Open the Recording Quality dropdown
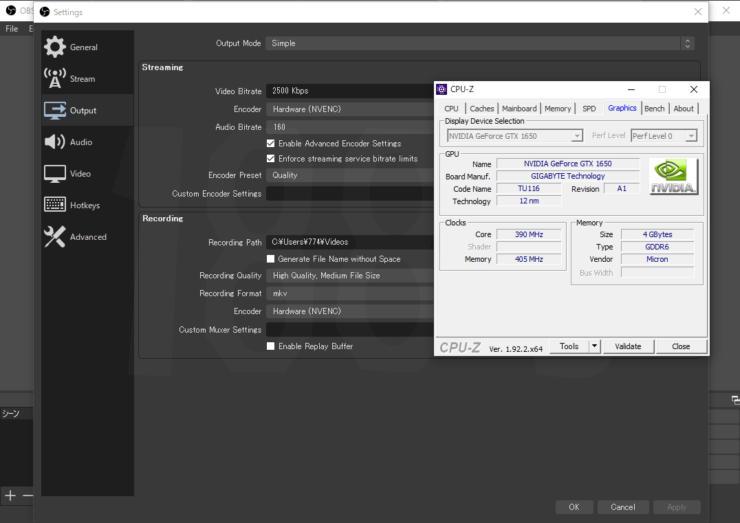Image resolution: width=740 pixels, height=523 pixels. pos(350,276)
